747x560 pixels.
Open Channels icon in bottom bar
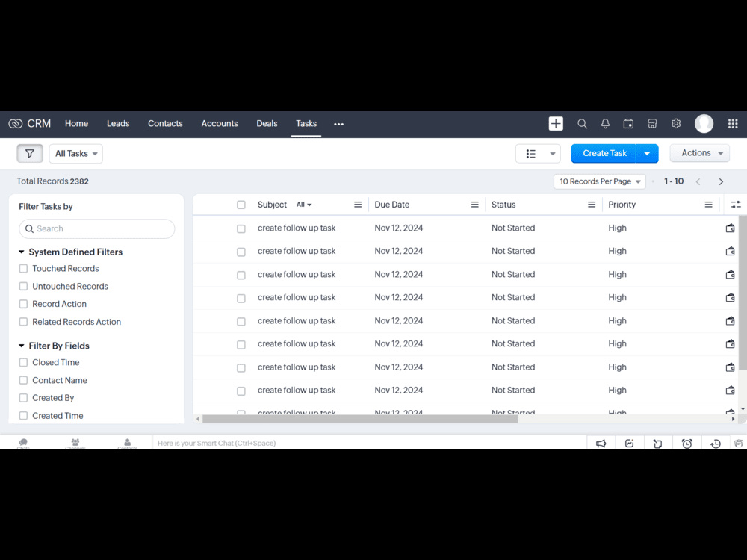click(75, 443)
